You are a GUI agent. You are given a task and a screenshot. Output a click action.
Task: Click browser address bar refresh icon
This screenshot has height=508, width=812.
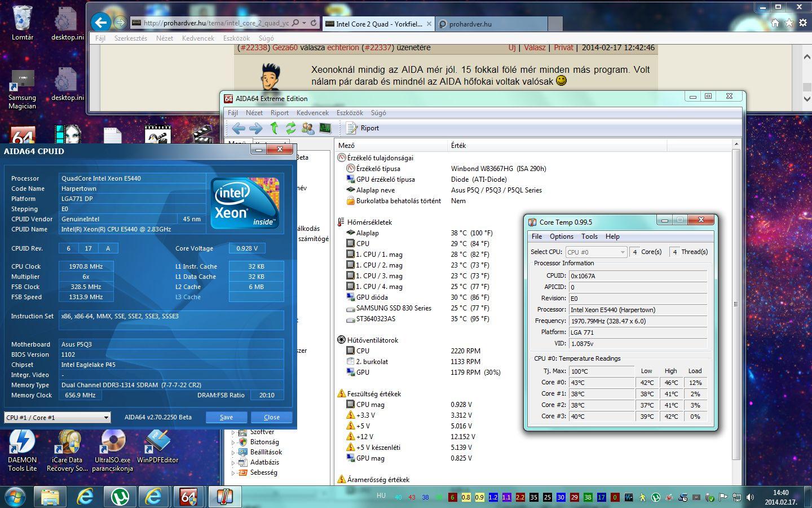tap(314, 23)
